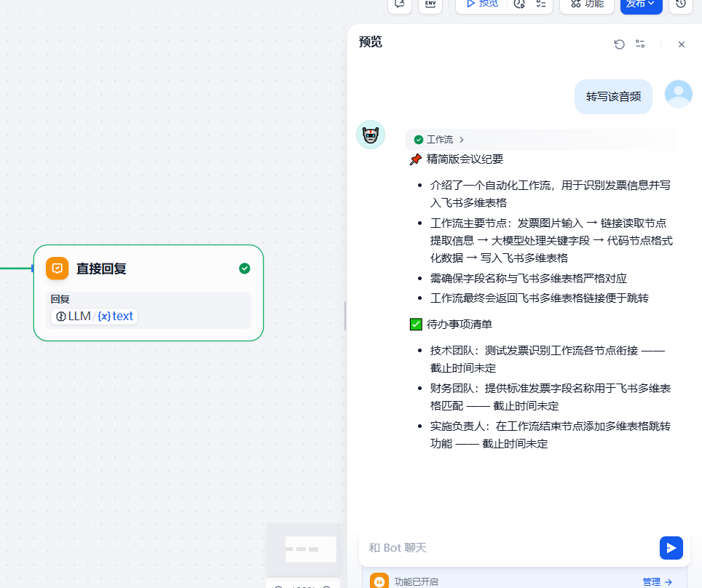702x588 pixels.
Task: Click the workflow minimap thumbnail
Action: click(304, 549)
